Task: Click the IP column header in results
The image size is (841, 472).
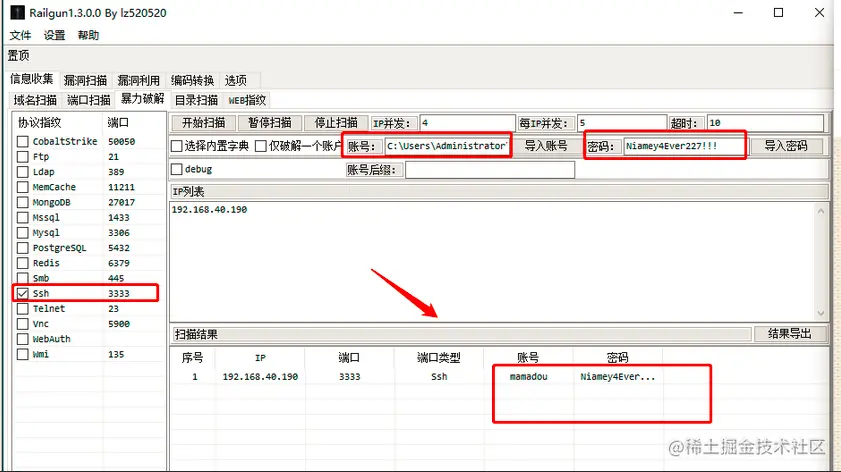Action: [260, 358]
